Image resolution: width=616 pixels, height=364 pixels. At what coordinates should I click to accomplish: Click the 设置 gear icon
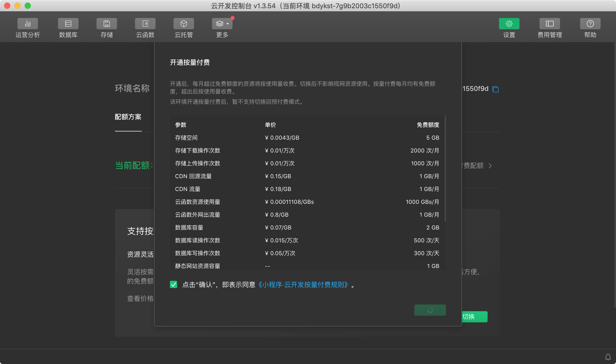pyautogui.click(x=509, y=24)
